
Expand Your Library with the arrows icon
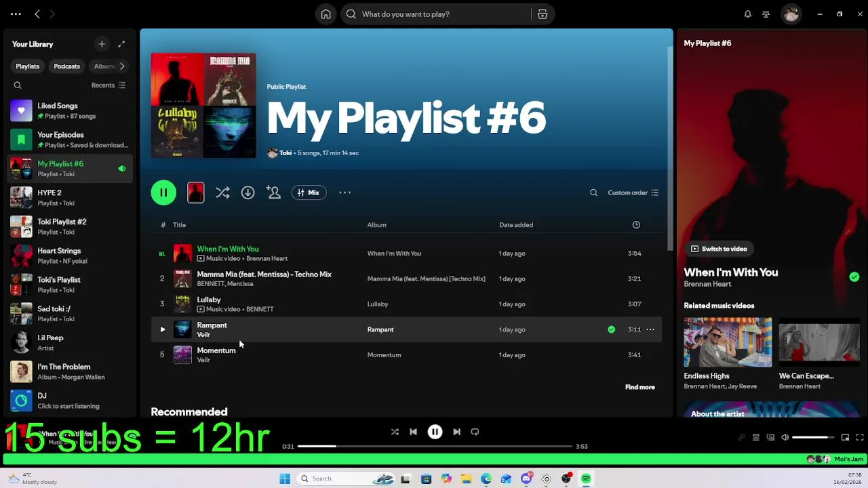[121, 44]
